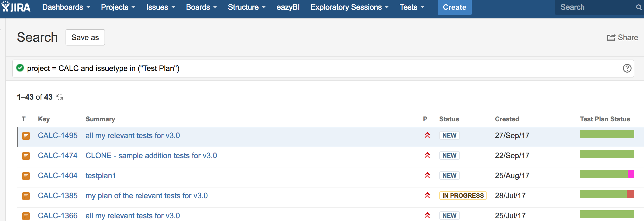
Task: Click the test plan status bar for CALC-1495
Action: click(x=607, y=134)
